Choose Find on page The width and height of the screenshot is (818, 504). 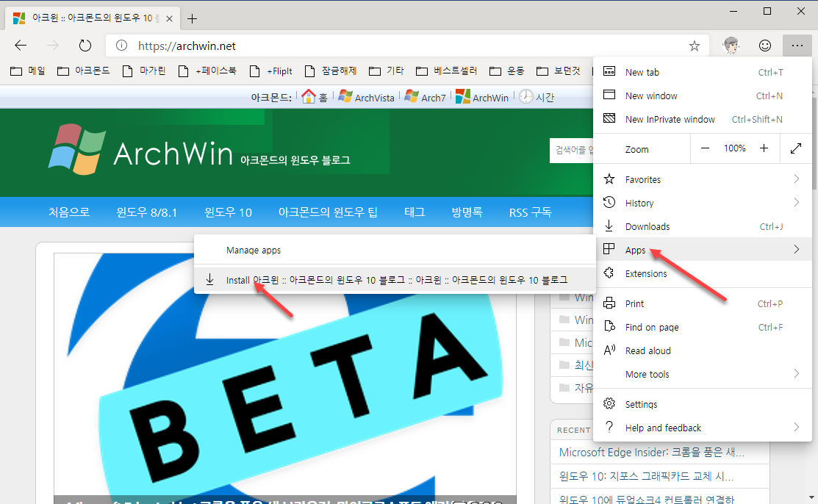[x=702, y=327]
